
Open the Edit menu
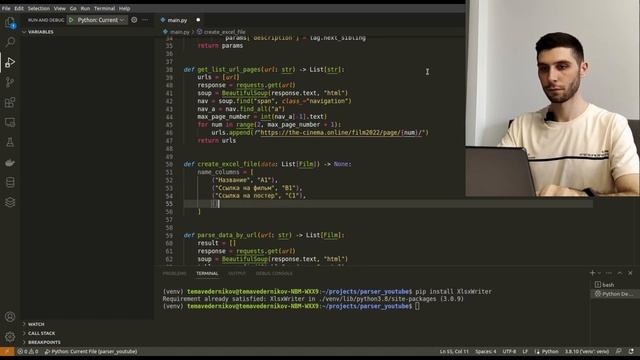[19, 8]
